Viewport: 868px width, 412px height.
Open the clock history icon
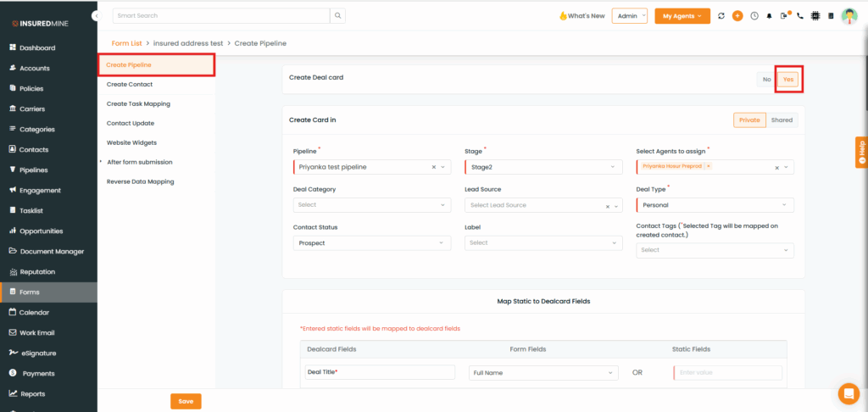tap(754, 16)
